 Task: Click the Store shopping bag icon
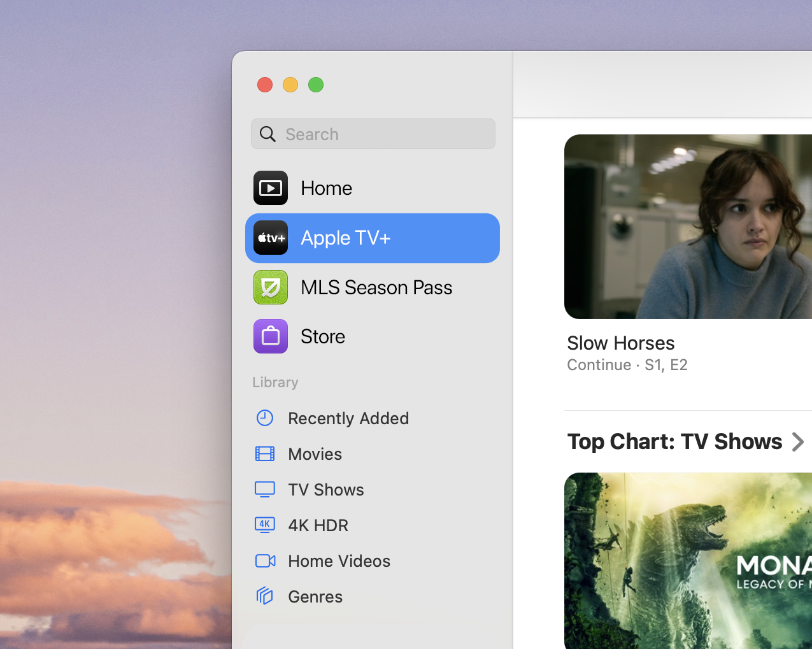coord(271,336)
